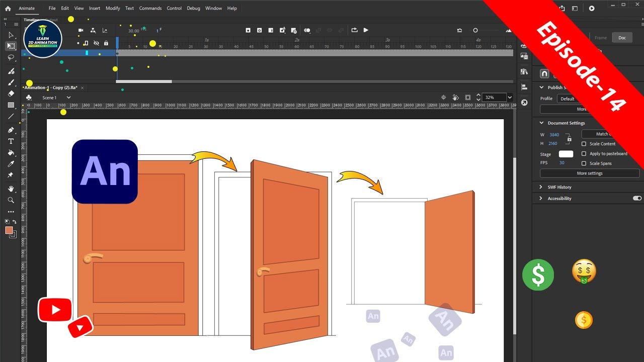Open the stage zoom percentage dropdown
This screenshot has height=362, width=644.
[x=510, y=98]
